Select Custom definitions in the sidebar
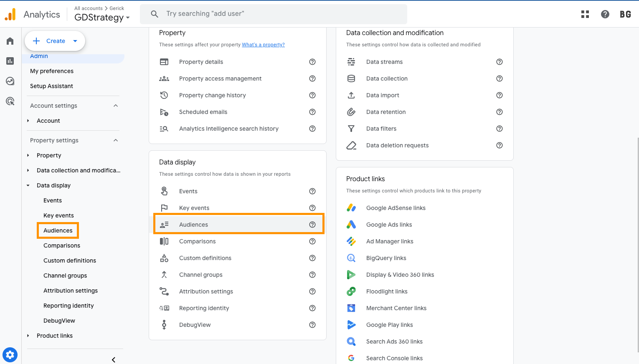 [x=70, y=260]
